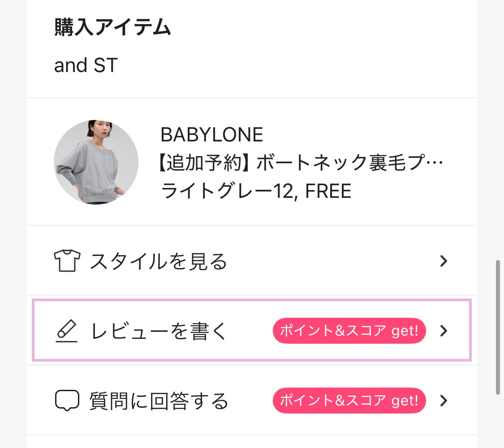Open the レビューを書く row chevron arrow
This screenshot has width=504, height=448.
pos(444,331)
